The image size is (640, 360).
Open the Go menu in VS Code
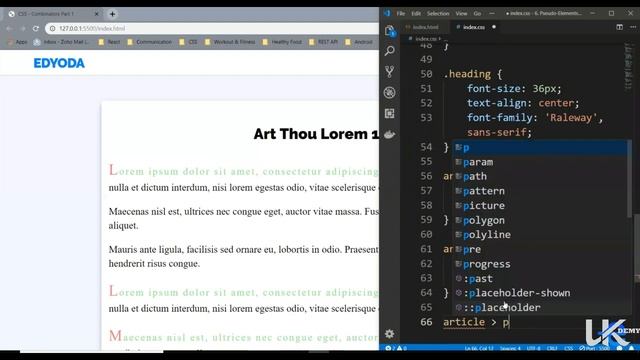(477, 13)
